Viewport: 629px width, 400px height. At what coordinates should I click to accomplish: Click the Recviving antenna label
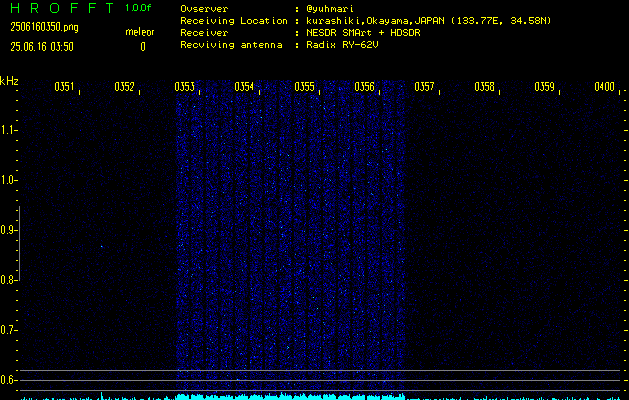[x=231, y=45]
